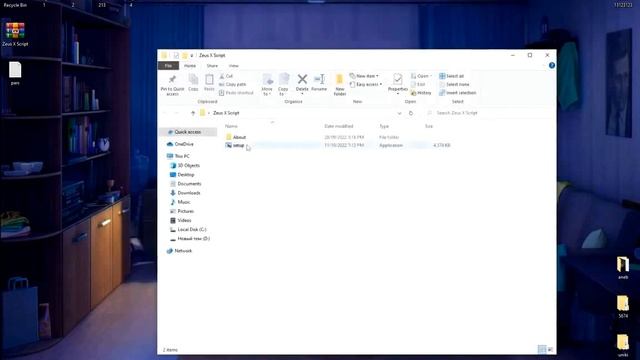Expand the address bar history chevron

tap(400, 113)
